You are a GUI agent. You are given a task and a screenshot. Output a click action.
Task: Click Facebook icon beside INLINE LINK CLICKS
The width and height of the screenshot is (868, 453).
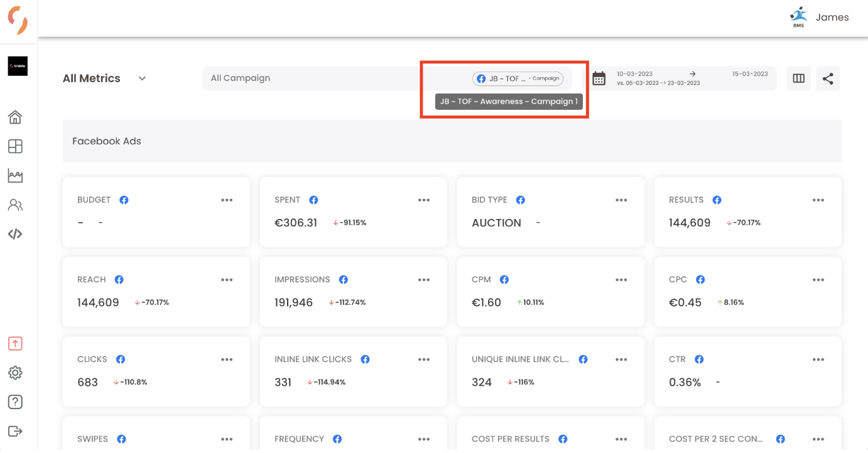pyautogui.click(x=366, y=360)
